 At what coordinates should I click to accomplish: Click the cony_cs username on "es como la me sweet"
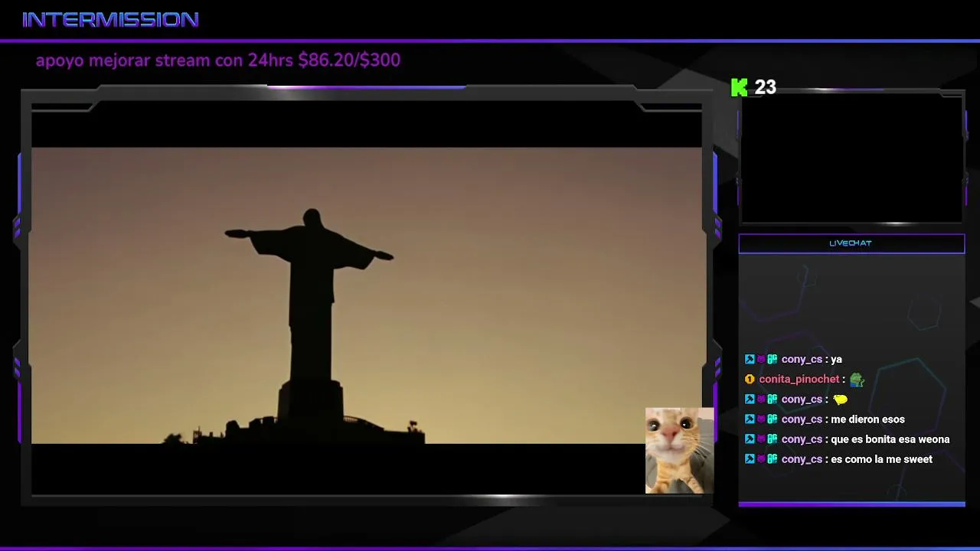[802, 459]
